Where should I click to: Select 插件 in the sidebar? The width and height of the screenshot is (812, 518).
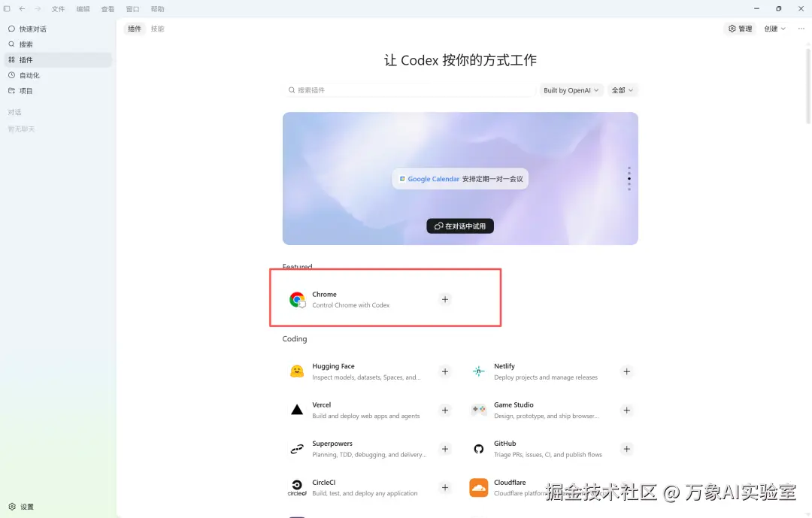point(58,60)
